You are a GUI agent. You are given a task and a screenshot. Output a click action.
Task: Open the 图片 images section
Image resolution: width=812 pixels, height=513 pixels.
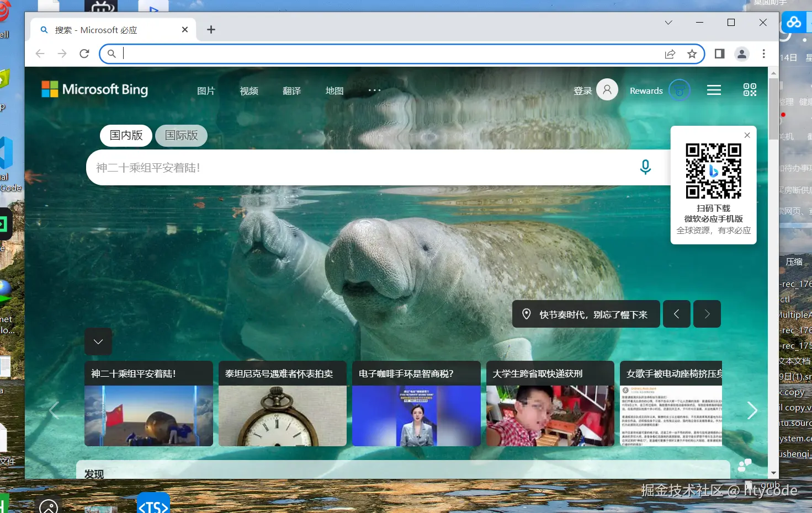[x=206, y=90]
